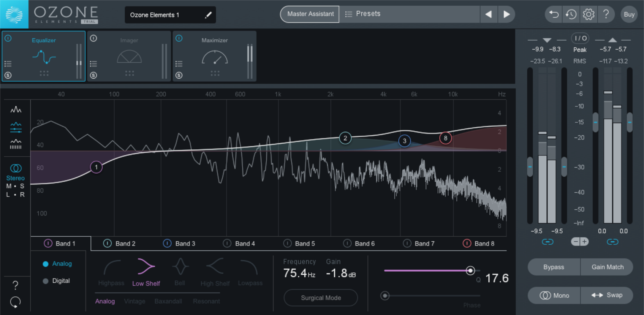
Task: Choose the Lowpass filter shape
Action: pos(250,272)
